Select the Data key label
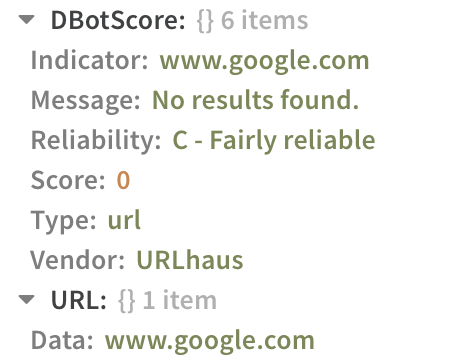This screenshot has width=462, height=362. pos(62,340)
